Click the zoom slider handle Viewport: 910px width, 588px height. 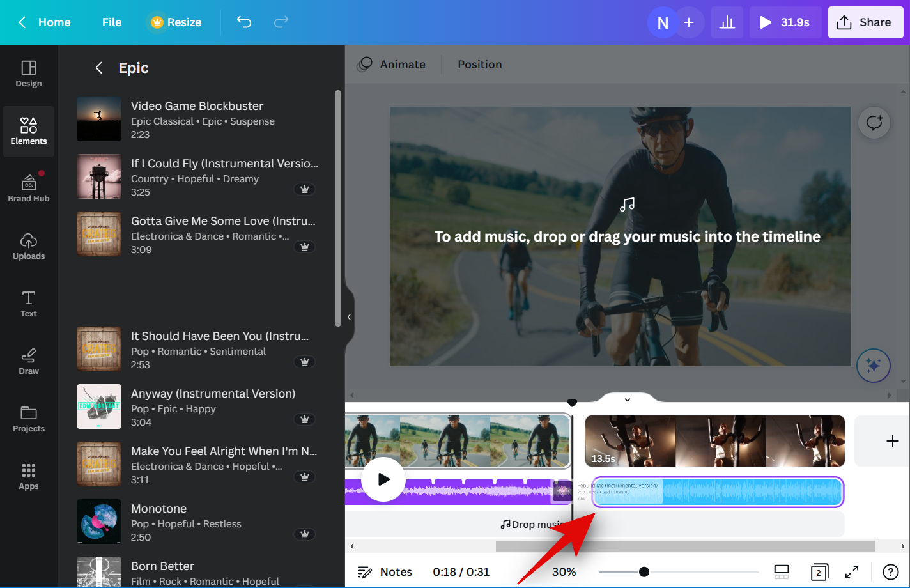644,571
